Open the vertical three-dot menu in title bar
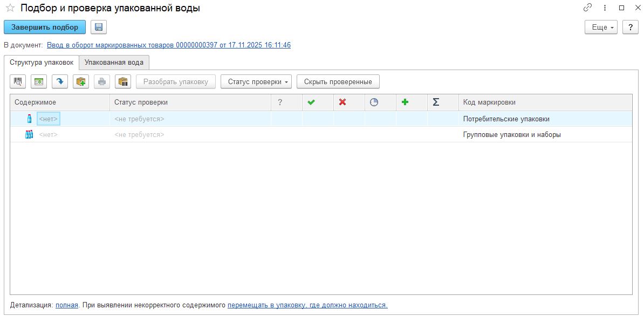 click(605, 8)
